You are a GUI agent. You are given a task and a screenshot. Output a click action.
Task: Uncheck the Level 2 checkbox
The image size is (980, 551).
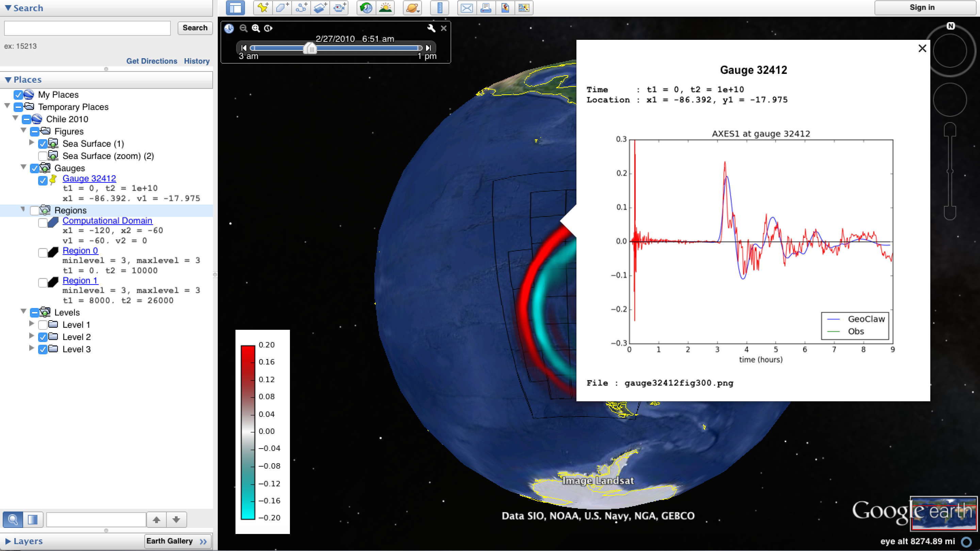(x=43, y=337)
